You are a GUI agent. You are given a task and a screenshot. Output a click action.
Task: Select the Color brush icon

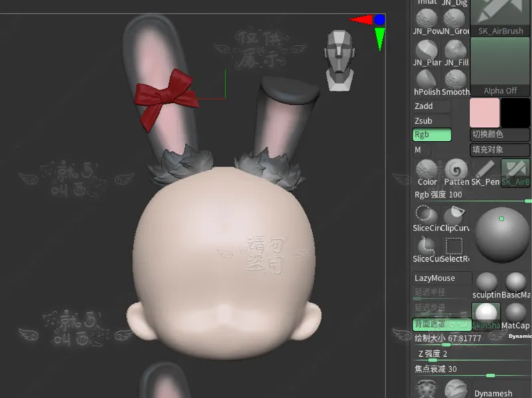pyautogui.click(x=427, y=173)
